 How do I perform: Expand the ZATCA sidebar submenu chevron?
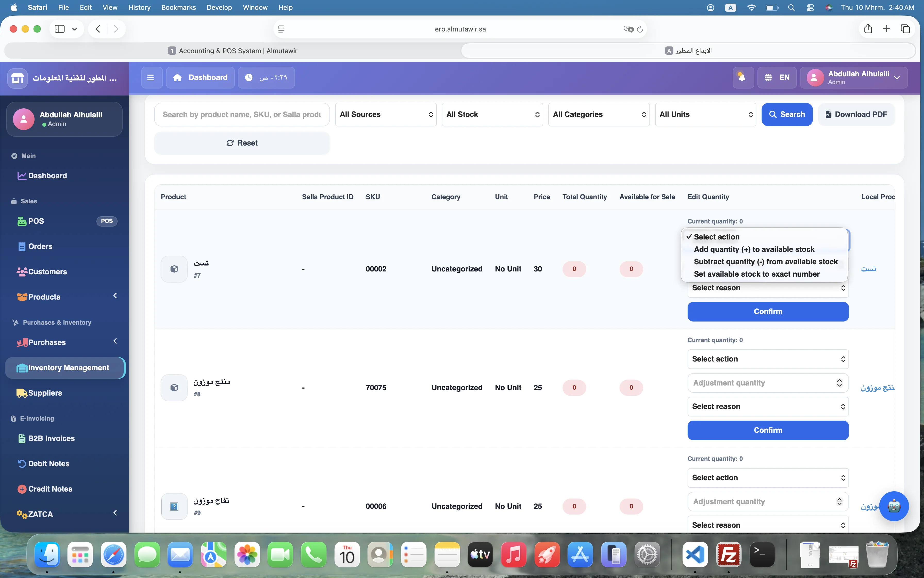tap(115, 513)
